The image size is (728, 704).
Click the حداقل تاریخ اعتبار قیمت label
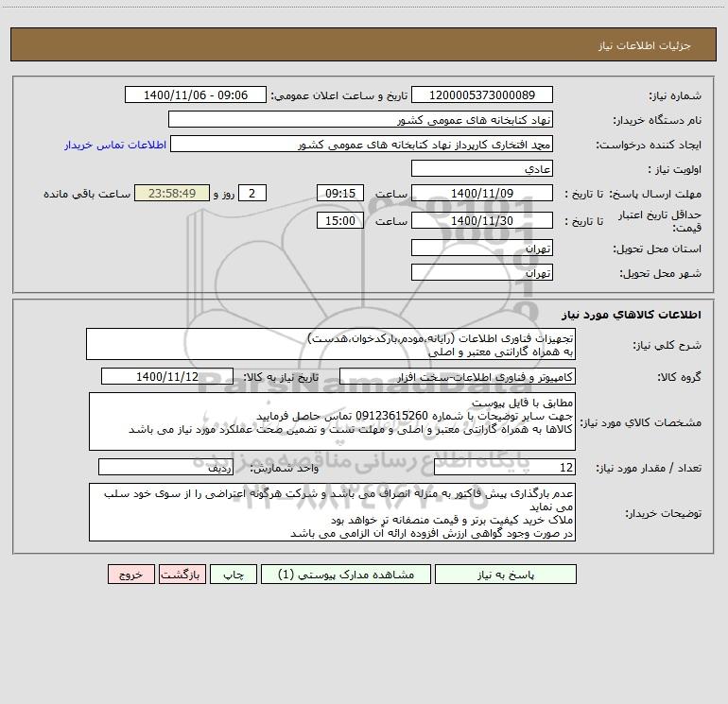tap(660, 221)
